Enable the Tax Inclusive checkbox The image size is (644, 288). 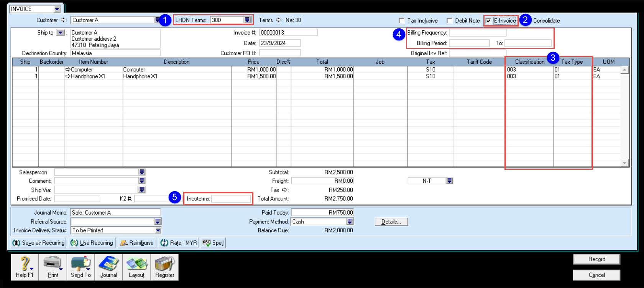pyautogui.click(x=402, y=21)
